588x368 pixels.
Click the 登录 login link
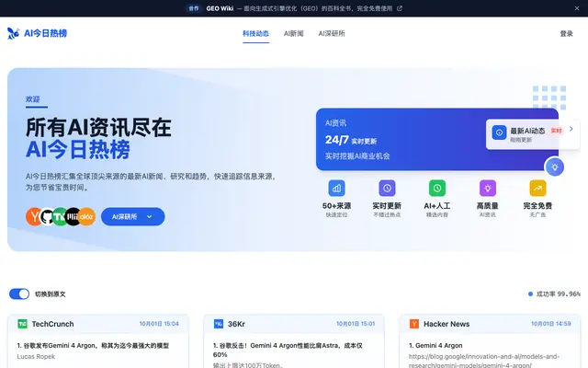point(566,34)
